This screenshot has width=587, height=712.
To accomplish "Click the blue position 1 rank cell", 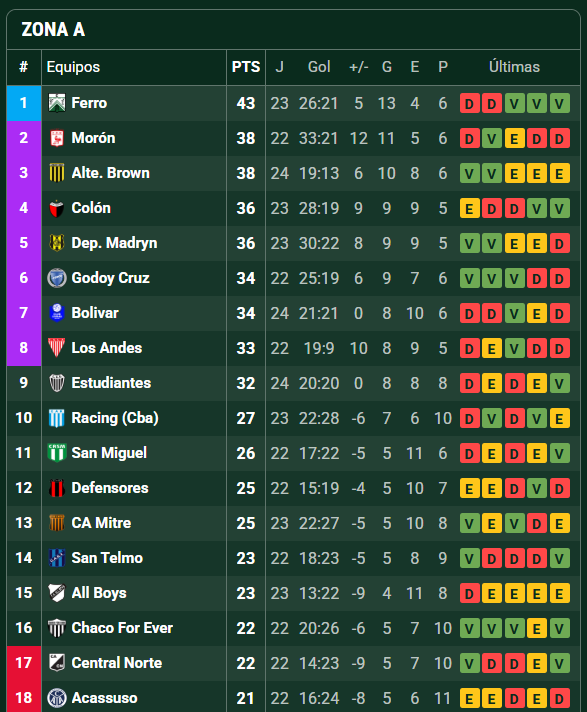I will 24,103.
